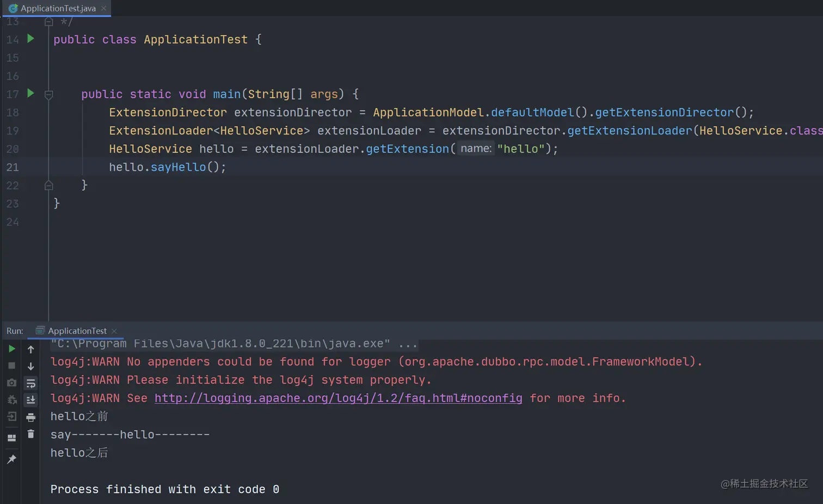The image size is (823, 504).
Task: Jump up the stack trace with up arrow
Action: coord(30,349)
